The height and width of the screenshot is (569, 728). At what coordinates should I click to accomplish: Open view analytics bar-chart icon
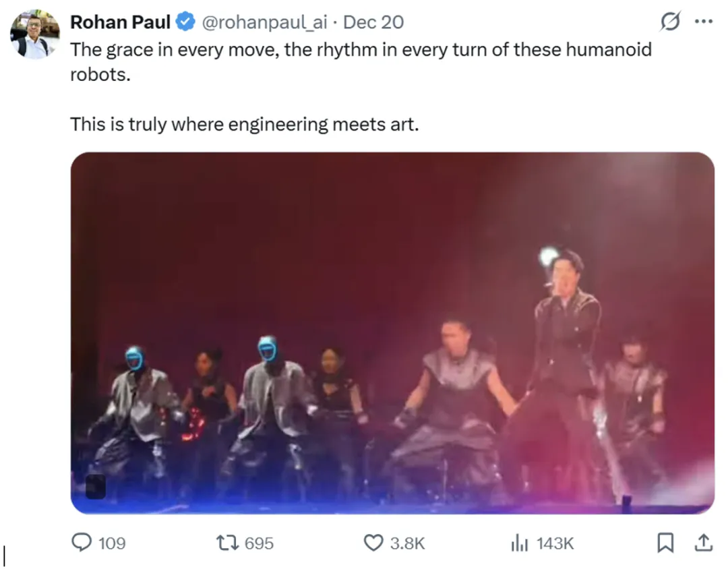(519, 543)
